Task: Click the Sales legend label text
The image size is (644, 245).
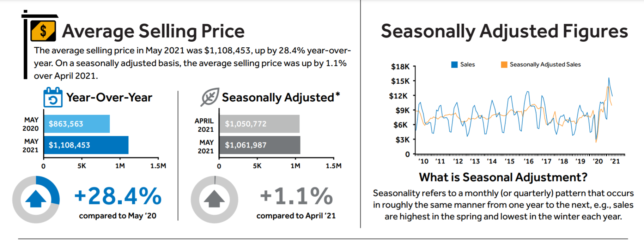Action: [467, 65]
